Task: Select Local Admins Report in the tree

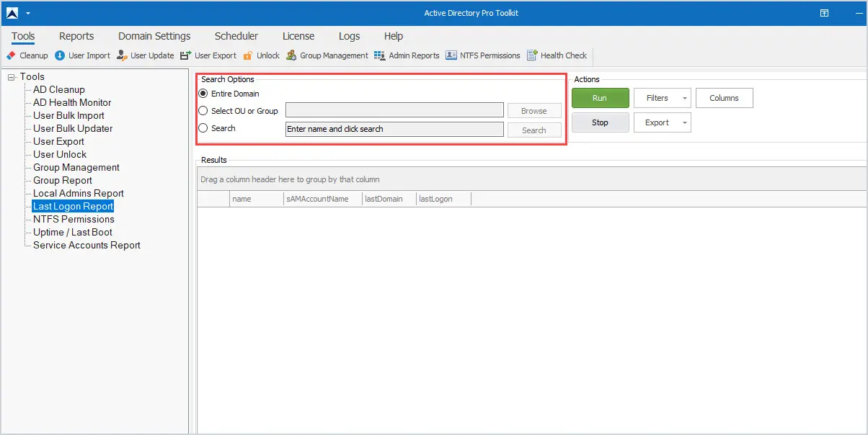Action: click(x=79, y=193)
